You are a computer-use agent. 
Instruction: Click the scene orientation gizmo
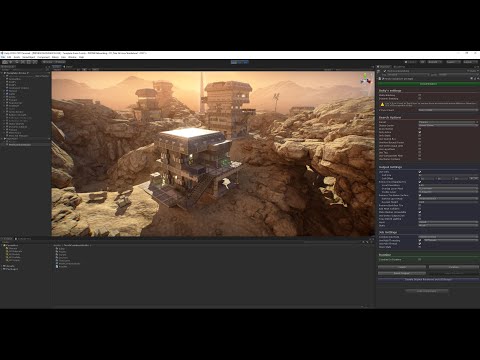tap(366, 79)
